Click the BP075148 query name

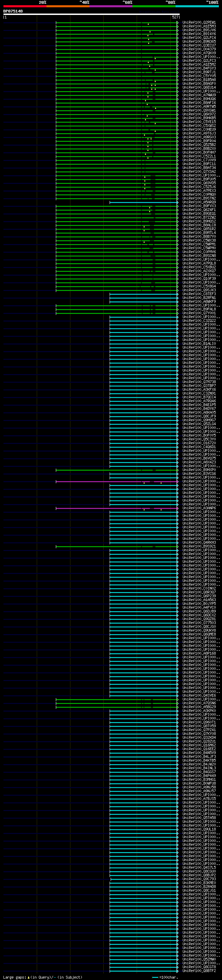[13, 11]
